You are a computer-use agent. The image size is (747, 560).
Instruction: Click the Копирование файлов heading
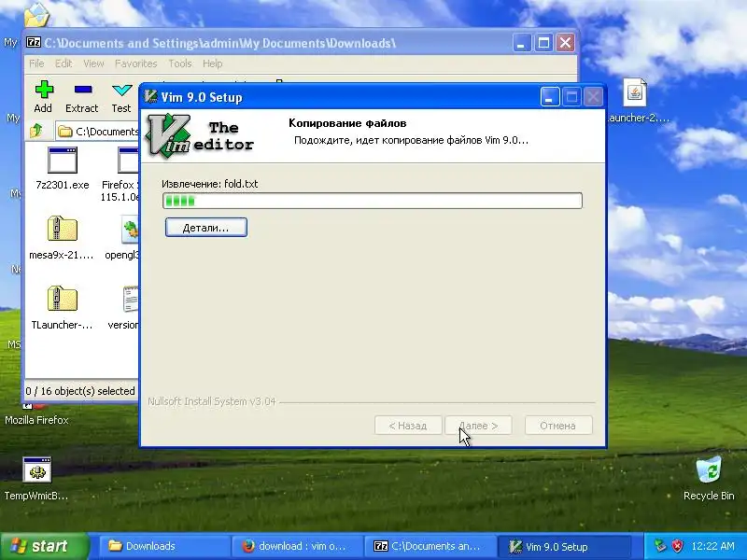[x=347, y=123]
